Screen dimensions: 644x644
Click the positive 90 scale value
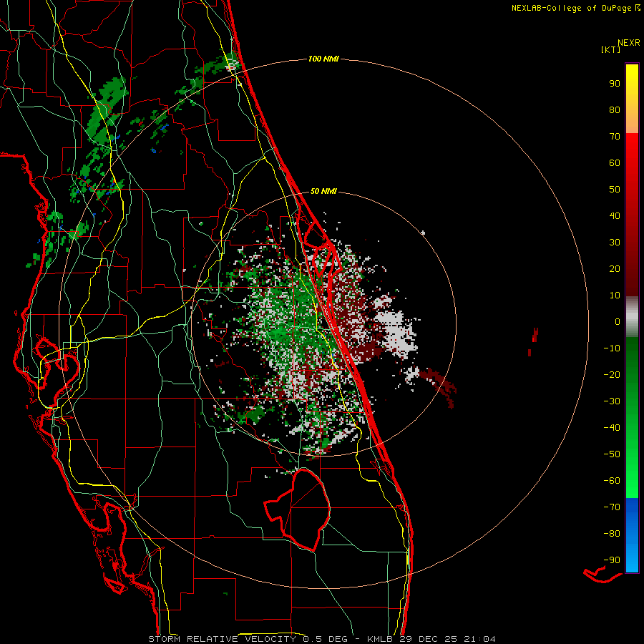pos(615,84)
